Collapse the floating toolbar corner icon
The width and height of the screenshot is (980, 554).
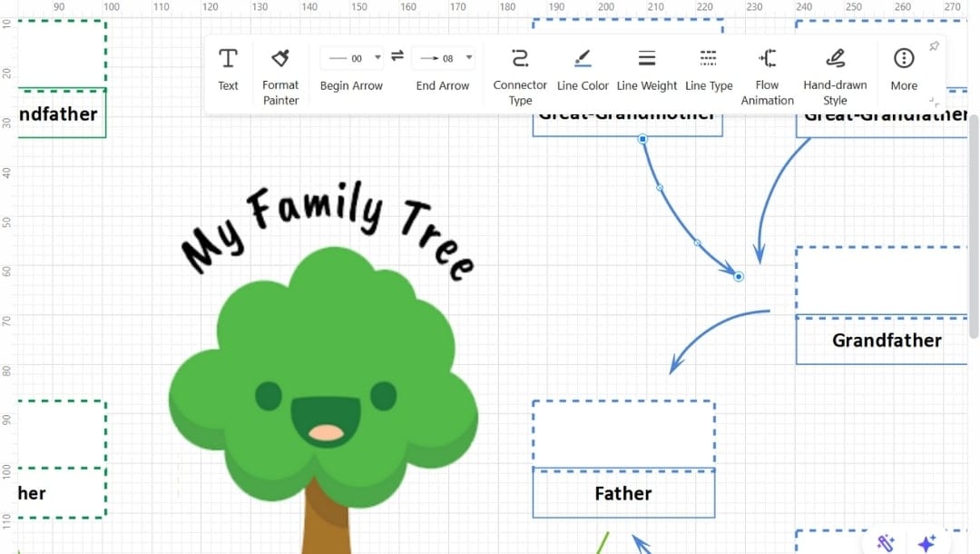click(x=934, y=102)
